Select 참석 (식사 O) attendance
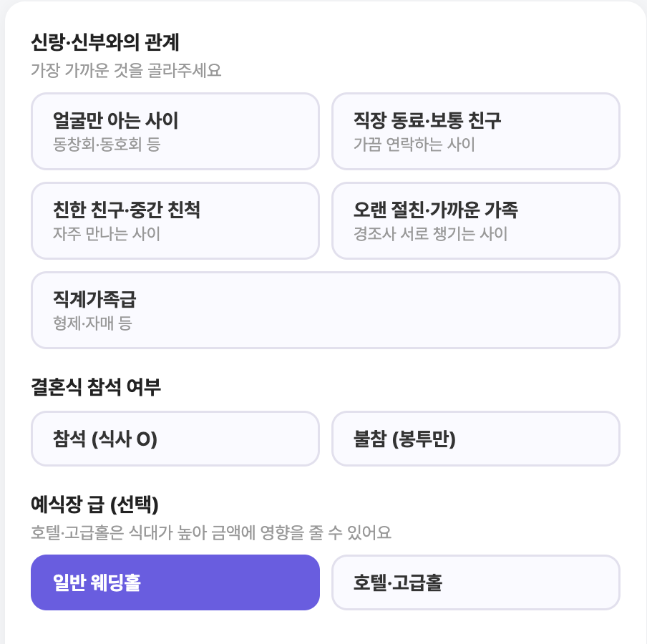Image resolution: width=647 pixels, height=644 pixels. (175, 439)
